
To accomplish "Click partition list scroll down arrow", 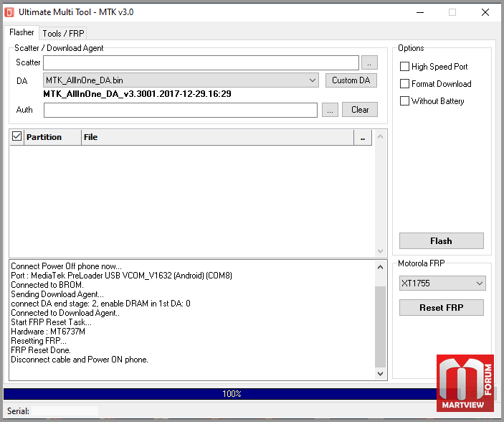I will click(x=380, y=250).
